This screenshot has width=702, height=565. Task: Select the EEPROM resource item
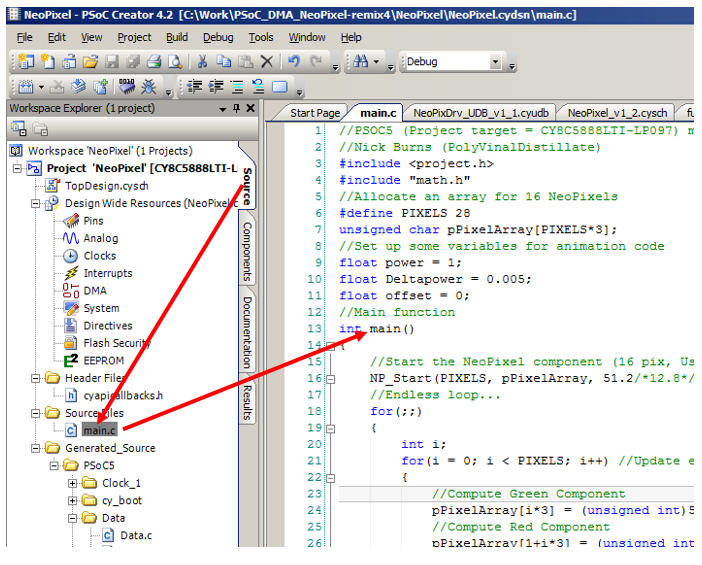click(x=104, y=360)
